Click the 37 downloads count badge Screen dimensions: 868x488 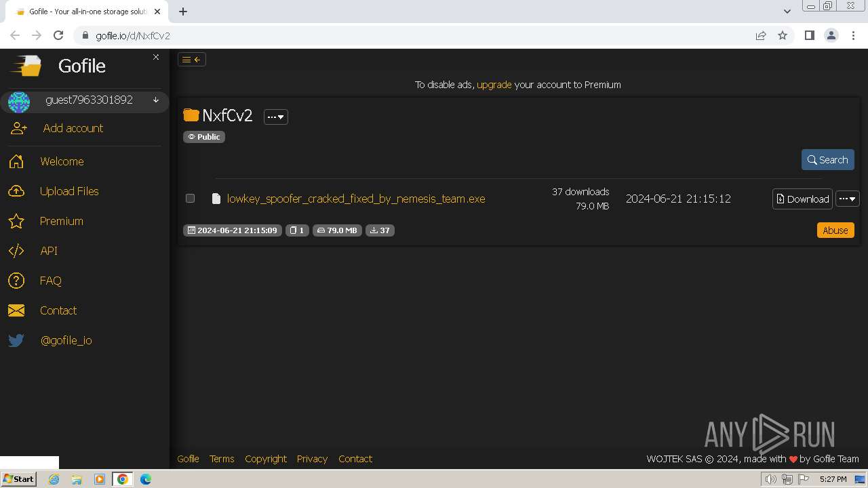click(380, 230)
